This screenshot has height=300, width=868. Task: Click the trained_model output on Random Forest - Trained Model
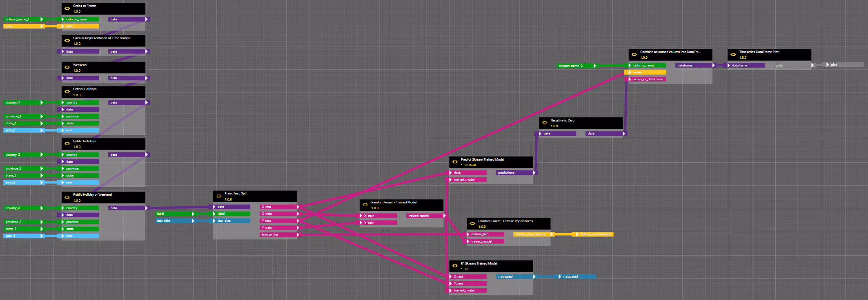[x=426, y=216]
